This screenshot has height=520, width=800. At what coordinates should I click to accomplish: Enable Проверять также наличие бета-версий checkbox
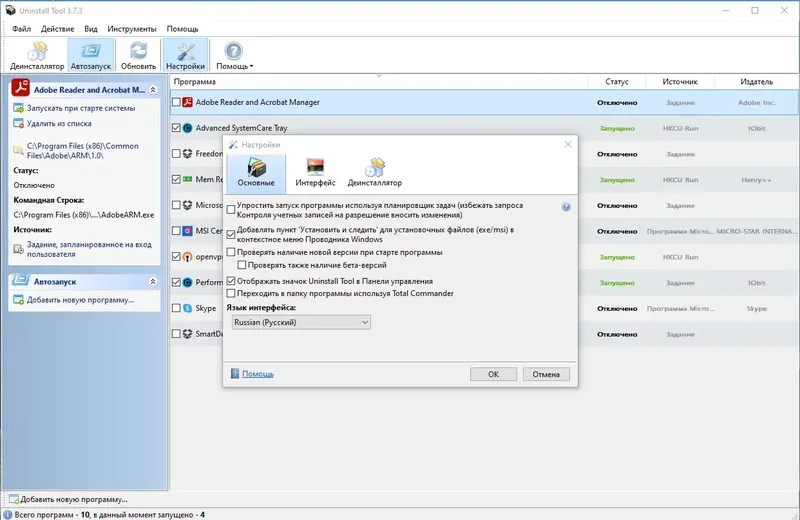click(242, 265)
